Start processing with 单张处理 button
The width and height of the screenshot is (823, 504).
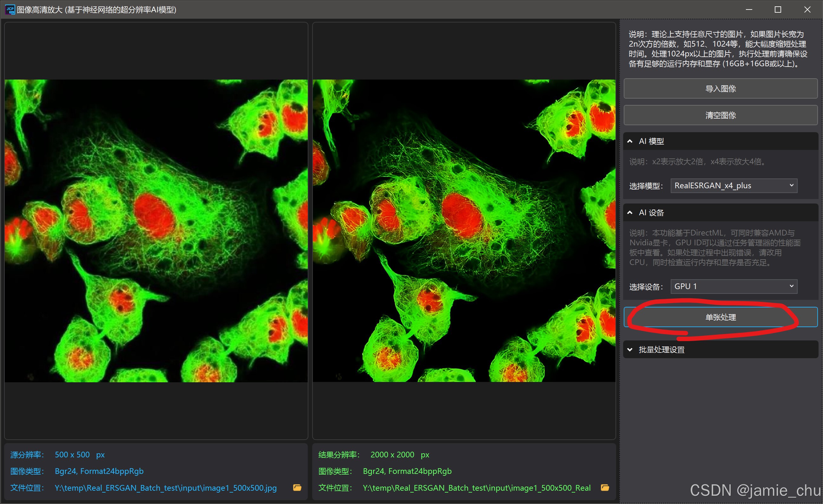(720, 317)
